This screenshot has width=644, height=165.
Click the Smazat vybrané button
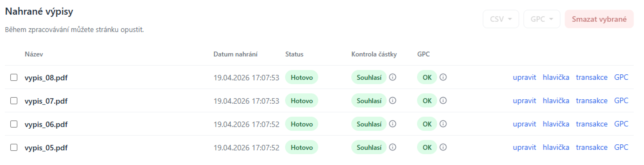pyautogui.click(x=598, y=19)
